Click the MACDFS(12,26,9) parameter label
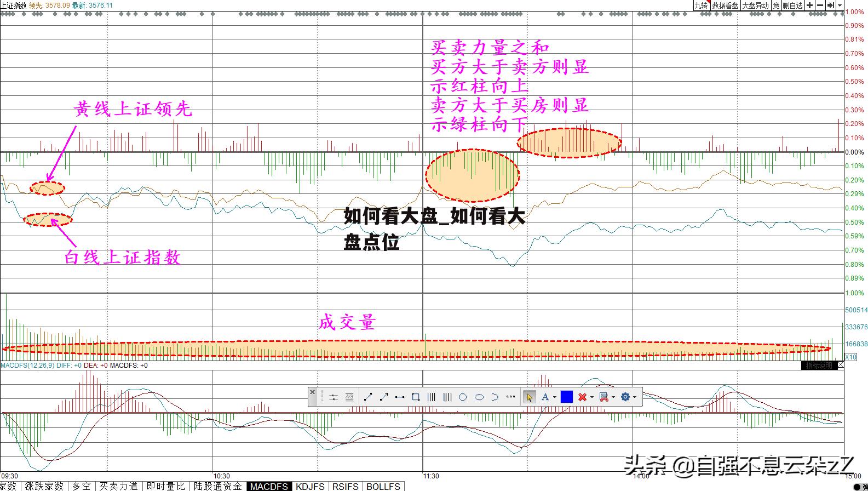The image size is (868, 491). coord(27,365)
